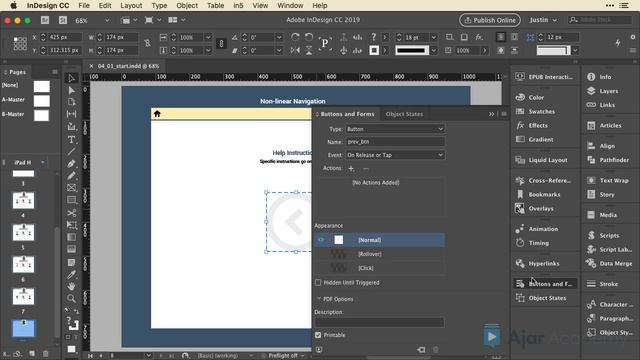
Task: Open the Window menu
Action: 290,6
